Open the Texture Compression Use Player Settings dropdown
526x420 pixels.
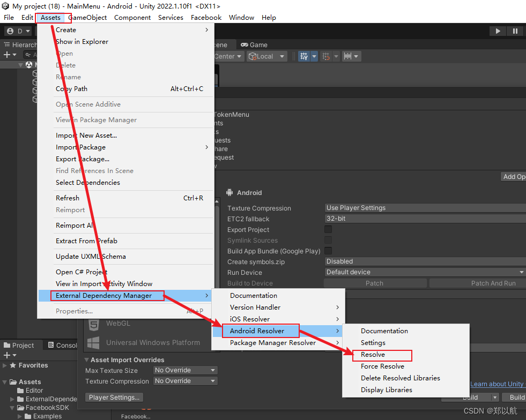tap(425, 208)
